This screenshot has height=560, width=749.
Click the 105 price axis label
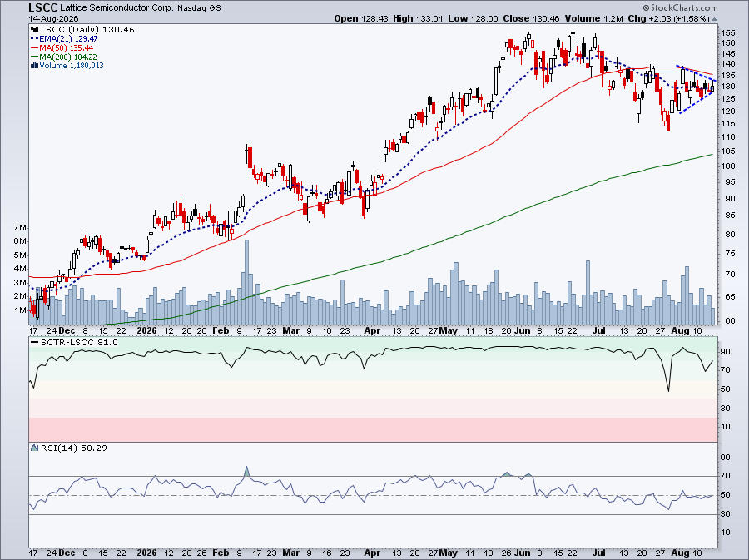pyautogui.click(x=728, y=151)
